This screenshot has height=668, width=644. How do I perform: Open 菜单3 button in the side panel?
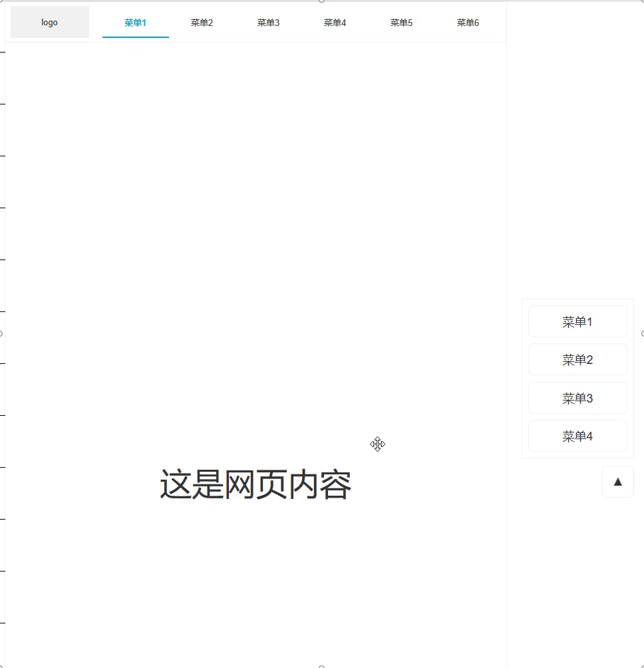(x=577, y=398)
